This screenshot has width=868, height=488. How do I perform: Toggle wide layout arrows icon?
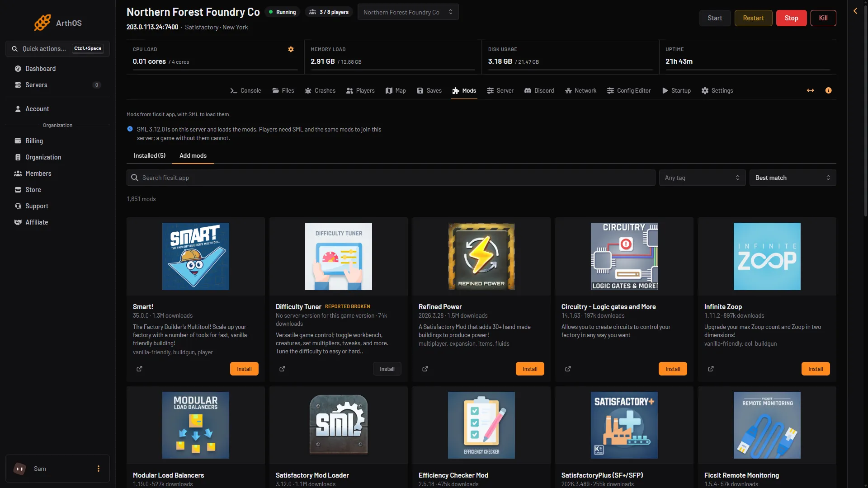tap(810, 90)
